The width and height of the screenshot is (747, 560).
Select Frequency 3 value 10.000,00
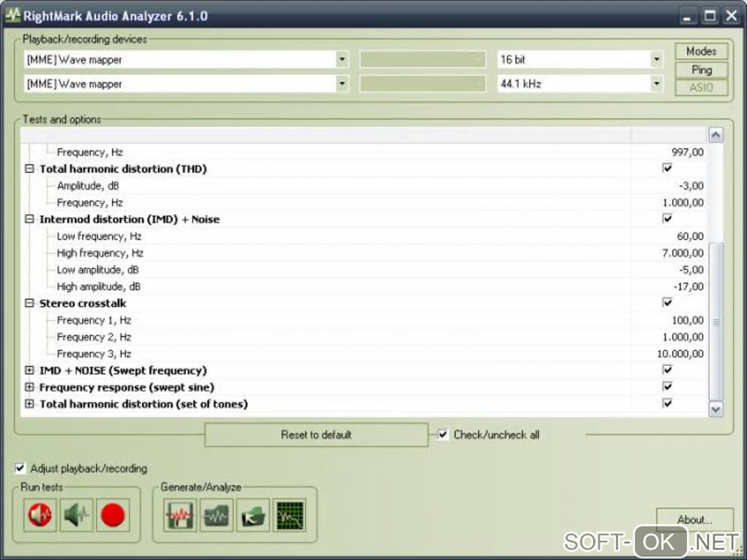coord(680,354)
